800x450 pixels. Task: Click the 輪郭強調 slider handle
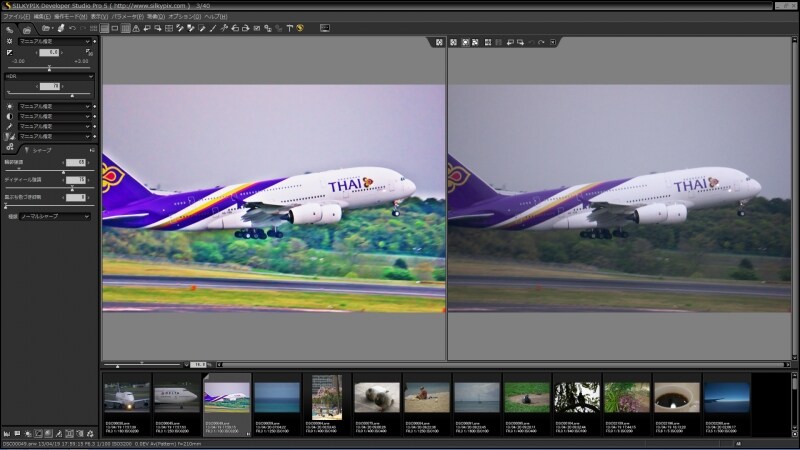click(x=63, y=172)
